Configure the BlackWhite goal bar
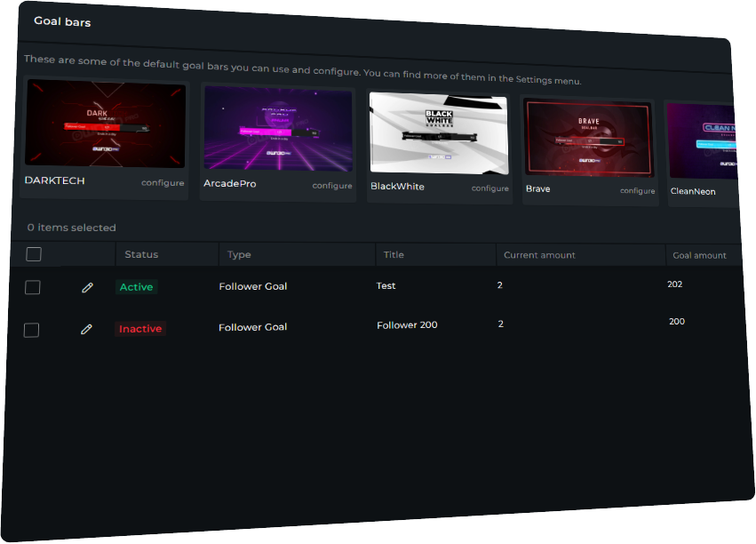 (489, 188)
